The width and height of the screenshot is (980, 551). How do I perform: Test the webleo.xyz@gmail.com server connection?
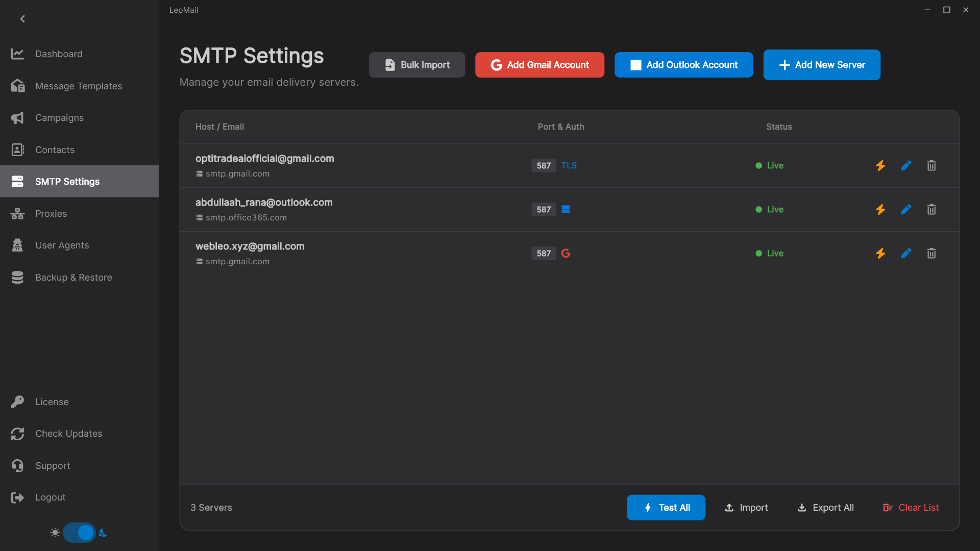(x=880, y=254)
